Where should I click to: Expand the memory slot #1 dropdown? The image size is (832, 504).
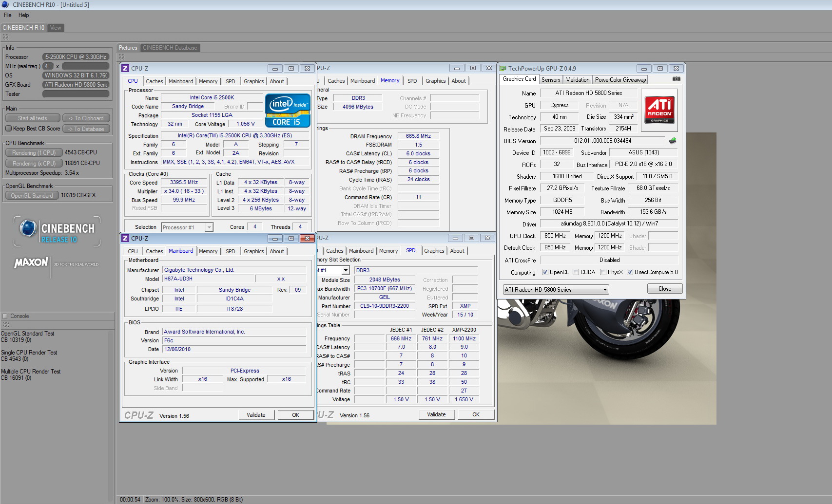345,270
